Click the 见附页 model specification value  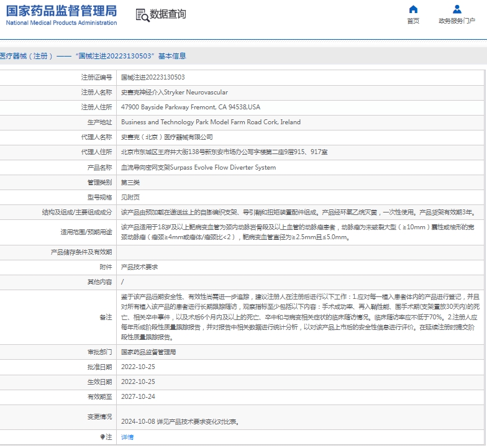click(130, 198)
